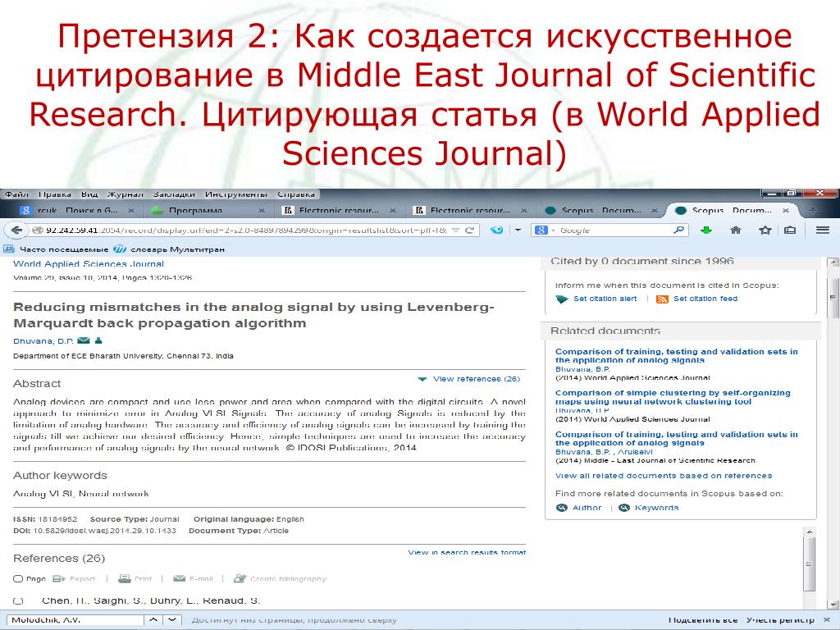Tick the Page checkbox under References

click(x=18, y=578)
